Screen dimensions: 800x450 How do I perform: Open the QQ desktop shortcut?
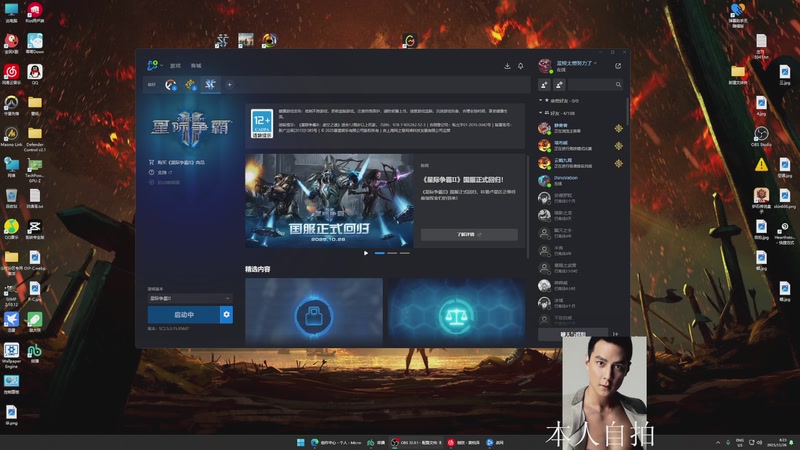coord(35,74)
